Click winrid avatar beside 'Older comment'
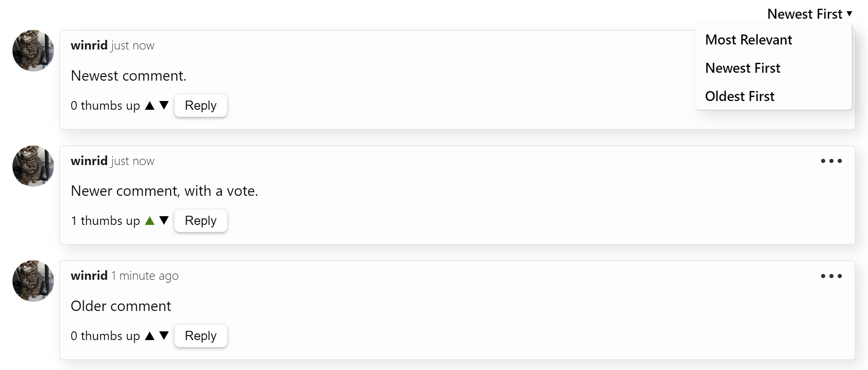The image size is (868, 370). click(33, 281)
